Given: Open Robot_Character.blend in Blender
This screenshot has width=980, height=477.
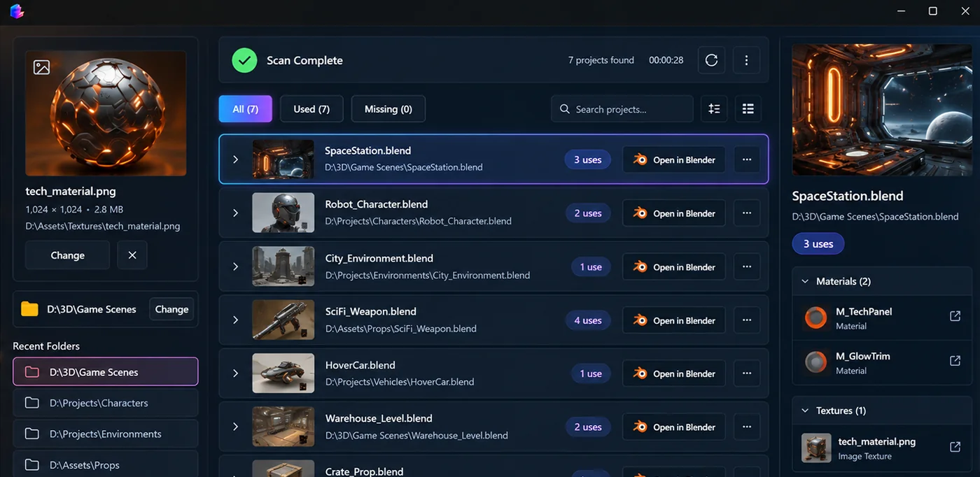Looking at the screenshot, I should 673,213.
